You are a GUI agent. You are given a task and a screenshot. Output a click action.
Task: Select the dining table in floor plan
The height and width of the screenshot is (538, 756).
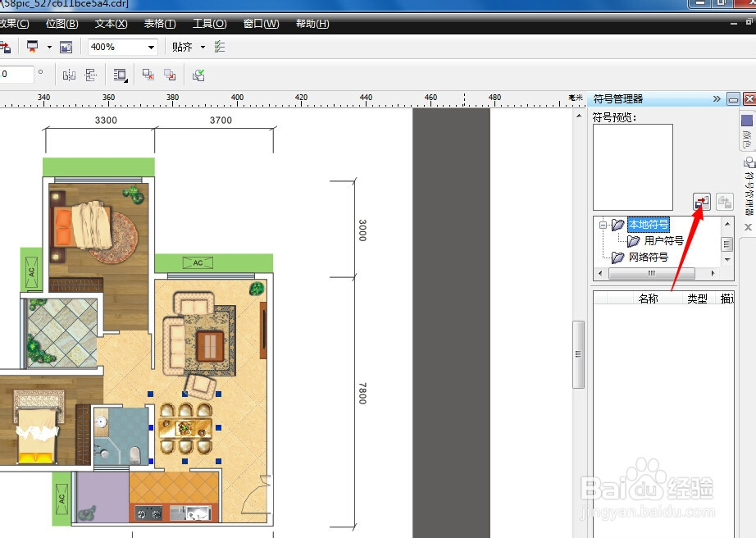click(x=185, y=428)
